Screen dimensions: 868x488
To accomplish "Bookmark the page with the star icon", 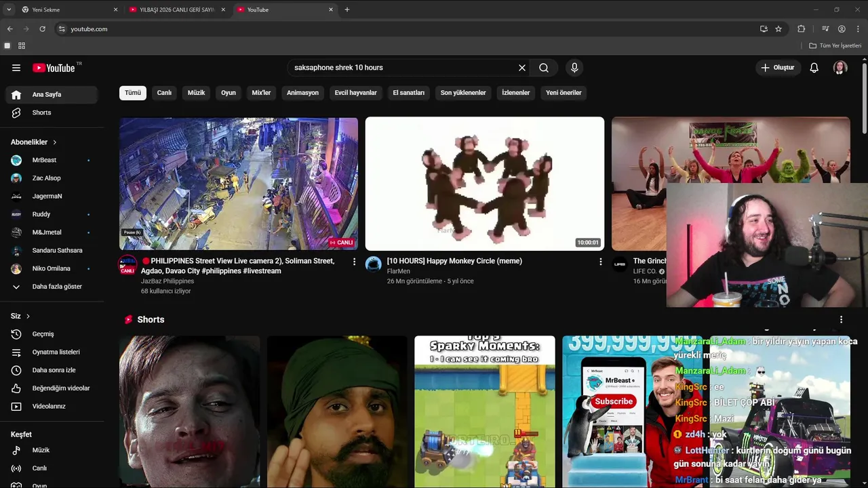I will pyautogui.click(x=778, y=29).
